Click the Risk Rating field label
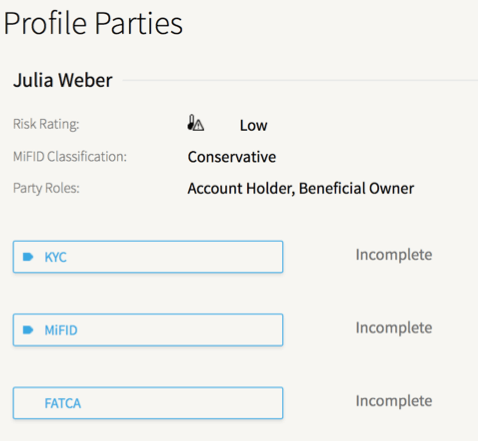The width and height of the screenshot is (478, 441). pyautogui.click(x=46, y=124)
